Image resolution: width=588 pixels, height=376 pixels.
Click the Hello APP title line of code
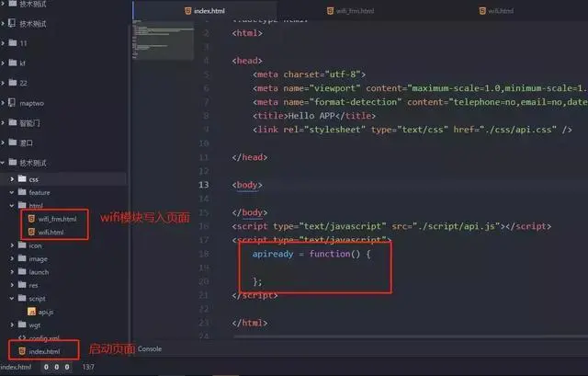pyautogui.click(x=314, y=116)
